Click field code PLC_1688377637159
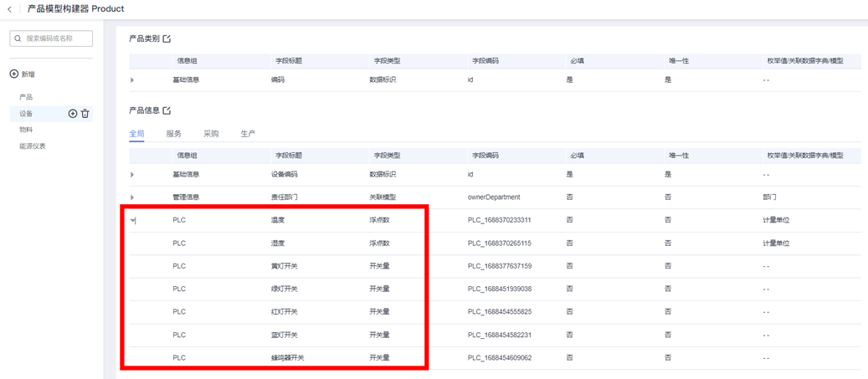Image resolution: width=868 pixels, height=379 pixels. pyautogui.click(x=500, y=266)
